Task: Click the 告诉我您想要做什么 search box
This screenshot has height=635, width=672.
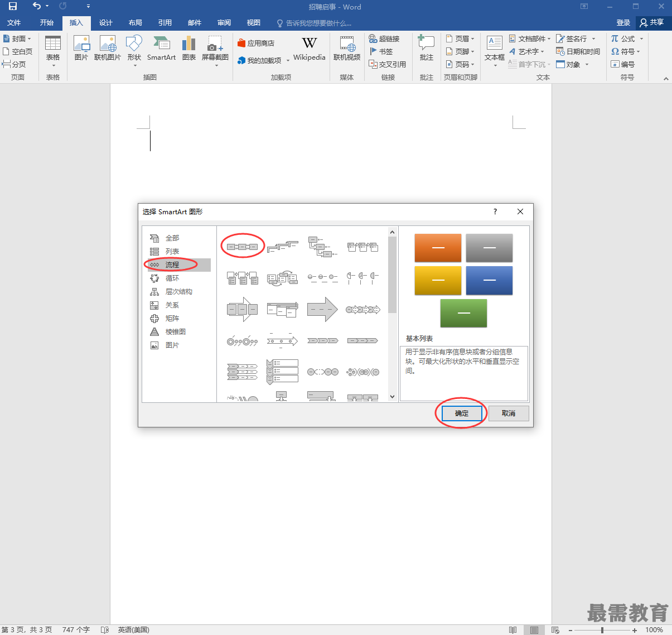Action: 315,23
